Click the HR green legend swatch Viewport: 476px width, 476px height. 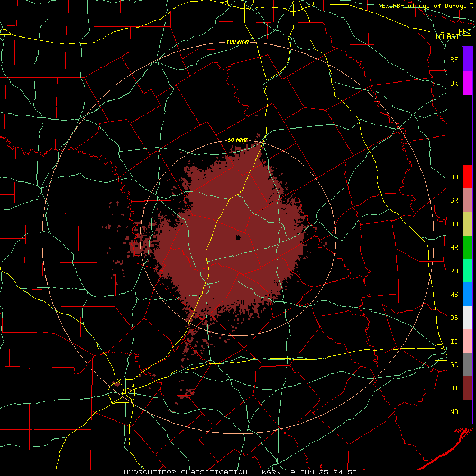pyautogui.click(x=467, y=248)
